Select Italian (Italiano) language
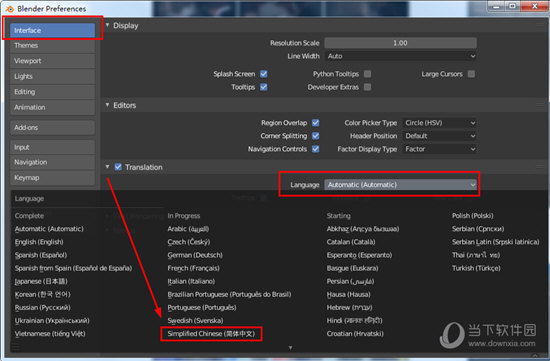Viewport: 550px width, 361px height. pyautogui.click(x=191, y=281)
